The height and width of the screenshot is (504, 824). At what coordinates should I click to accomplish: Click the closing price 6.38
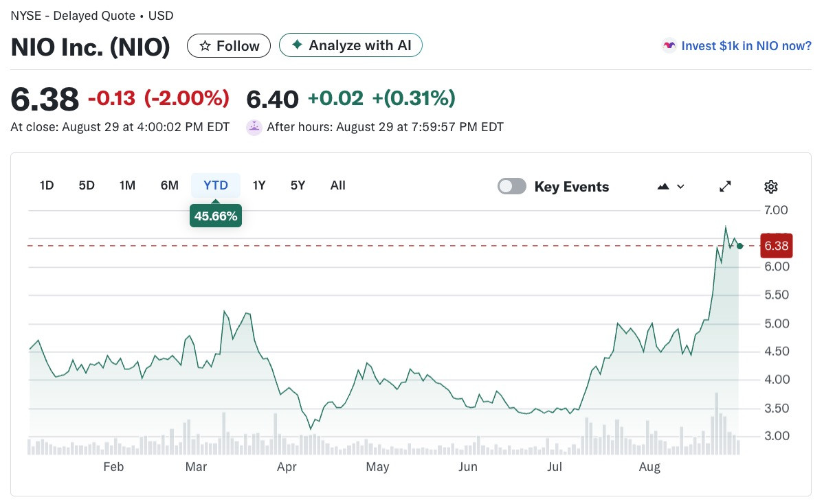[x=45, y=100]
